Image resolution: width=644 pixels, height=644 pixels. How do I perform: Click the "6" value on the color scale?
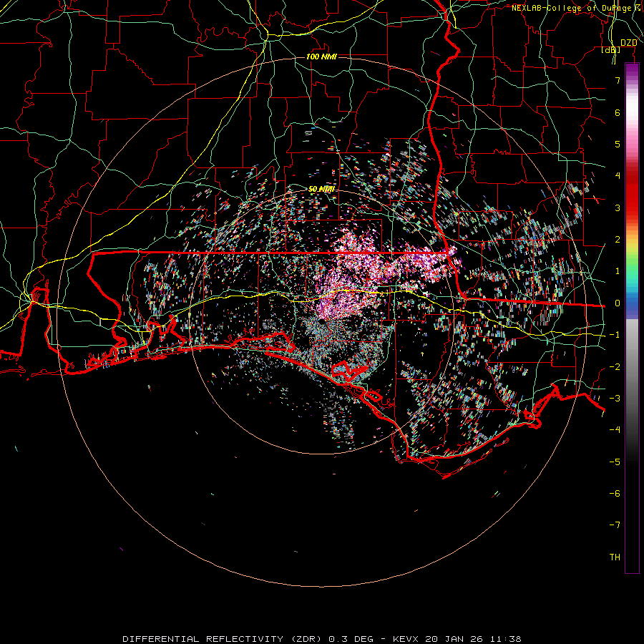[x=618, y=112]
